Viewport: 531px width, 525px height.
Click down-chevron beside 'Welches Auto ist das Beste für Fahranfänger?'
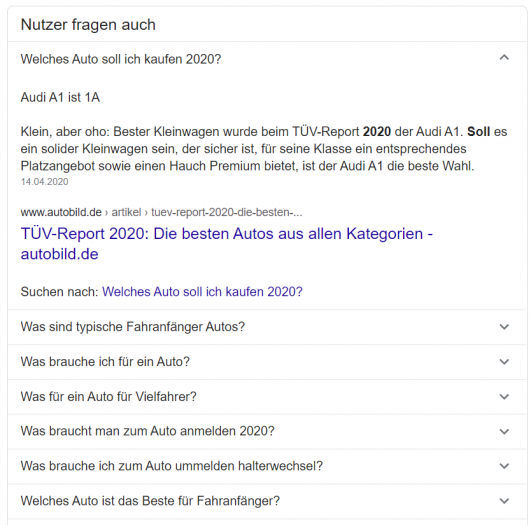pyautogui.click(x=504, y=501)
